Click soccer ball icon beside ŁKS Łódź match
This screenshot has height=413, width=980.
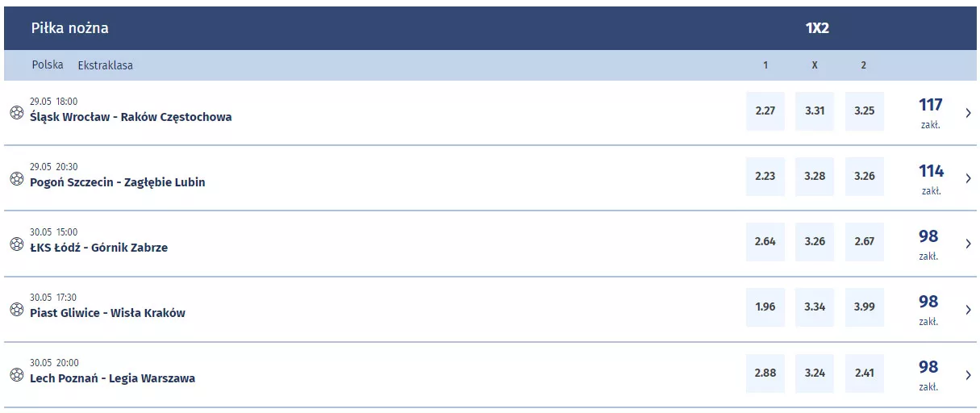pyautogui.click(x=17, y=244)
